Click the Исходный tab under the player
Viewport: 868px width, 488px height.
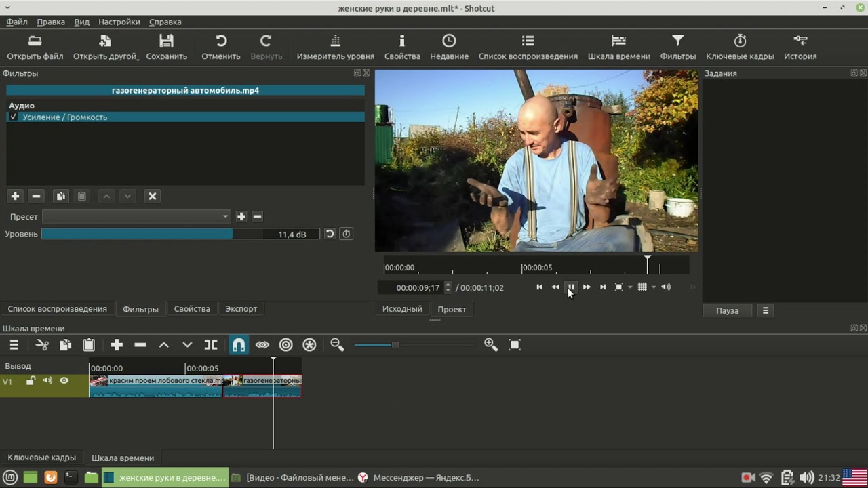click(x=402, y=309)
